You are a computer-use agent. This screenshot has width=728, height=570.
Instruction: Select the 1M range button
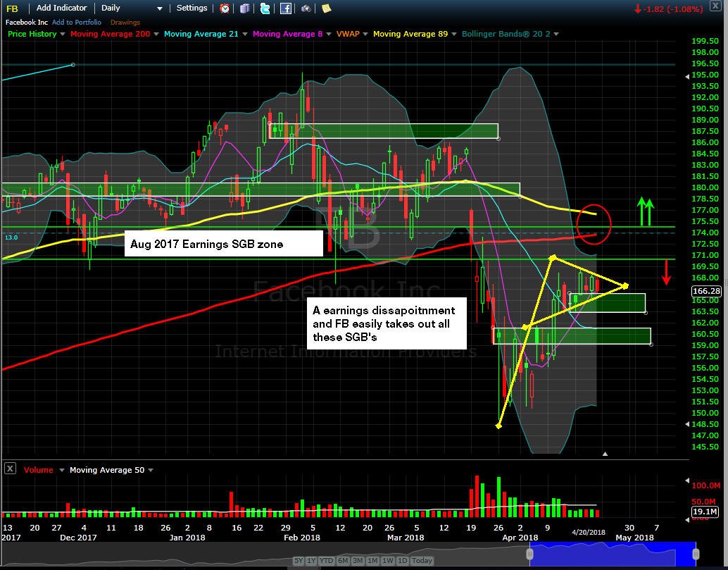[x=372, y=560]
